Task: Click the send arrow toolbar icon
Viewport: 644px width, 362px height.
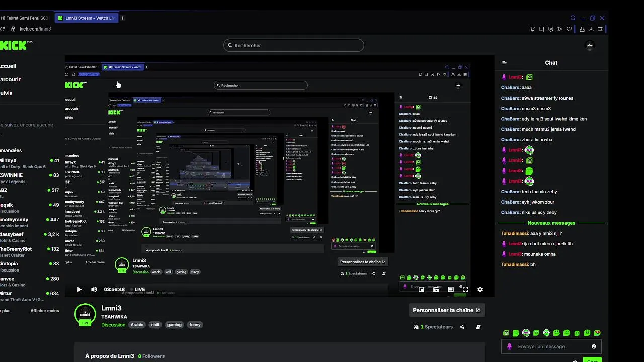Action: pos(560,29)
